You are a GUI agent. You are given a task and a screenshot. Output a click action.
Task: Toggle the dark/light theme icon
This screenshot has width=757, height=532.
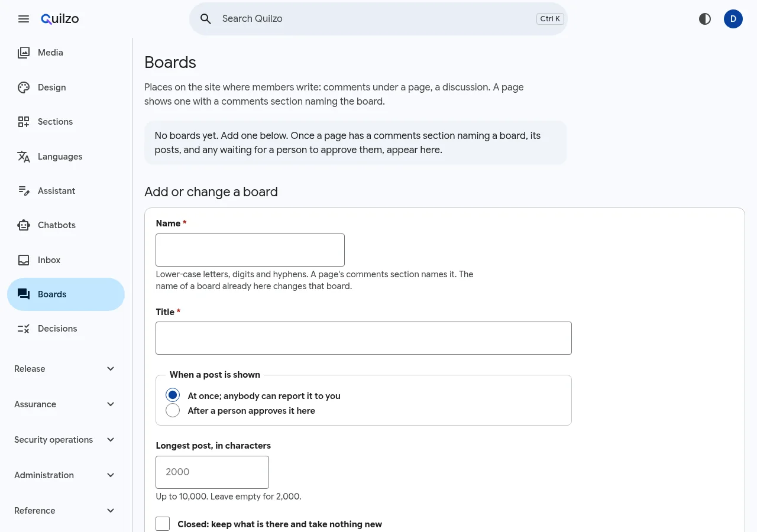pos(705,19)
